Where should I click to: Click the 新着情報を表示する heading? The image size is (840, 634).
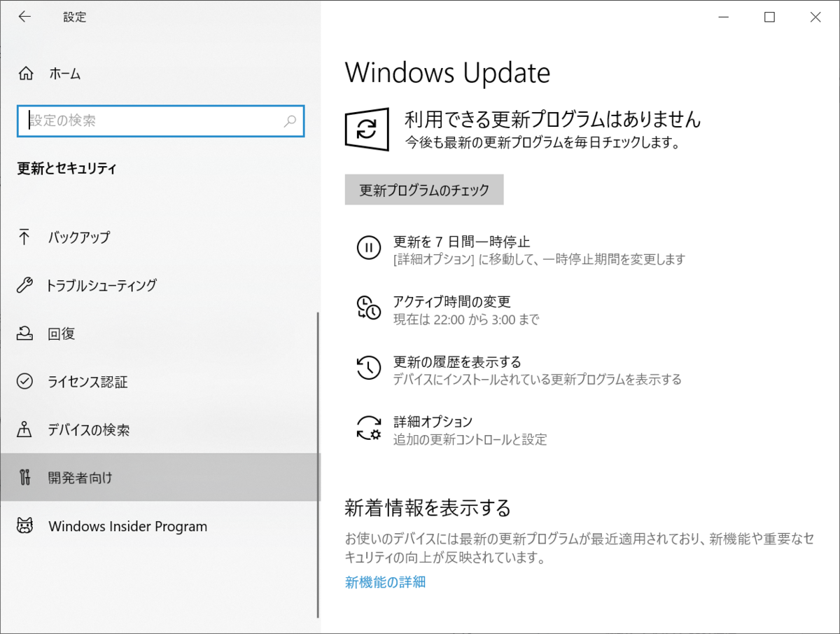tap(428, 507)
